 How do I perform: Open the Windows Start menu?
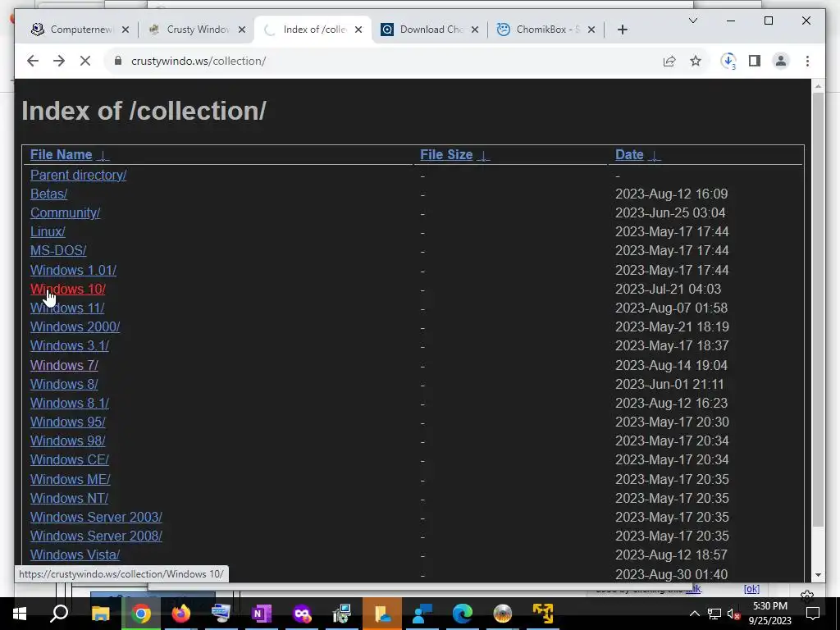tap(20, 614)
